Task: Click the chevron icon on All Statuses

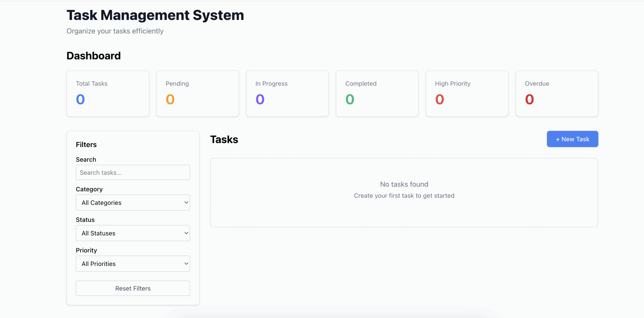Action: 186,233
